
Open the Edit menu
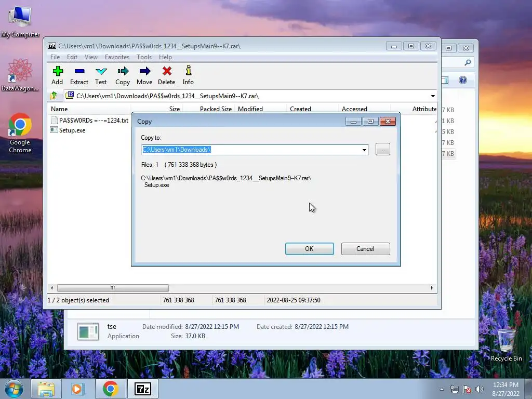tap(72, 57)
